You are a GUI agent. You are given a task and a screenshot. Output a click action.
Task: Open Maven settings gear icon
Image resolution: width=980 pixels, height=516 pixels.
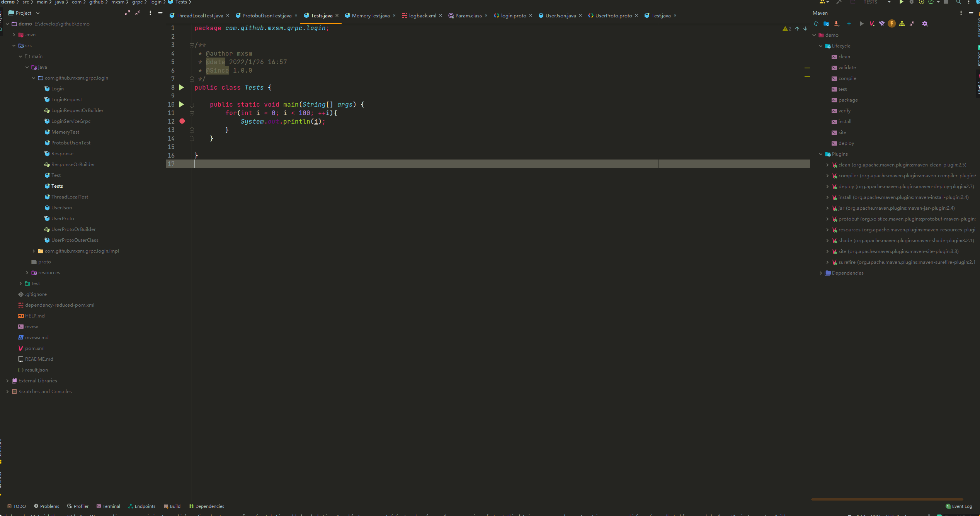tap(925, 24)
